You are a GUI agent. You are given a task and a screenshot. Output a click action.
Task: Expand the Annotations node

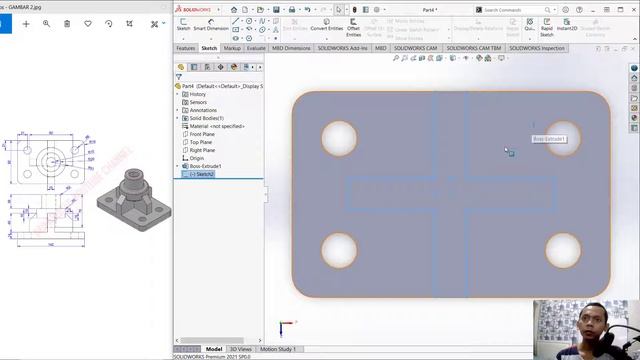click(x=178, y=110)
